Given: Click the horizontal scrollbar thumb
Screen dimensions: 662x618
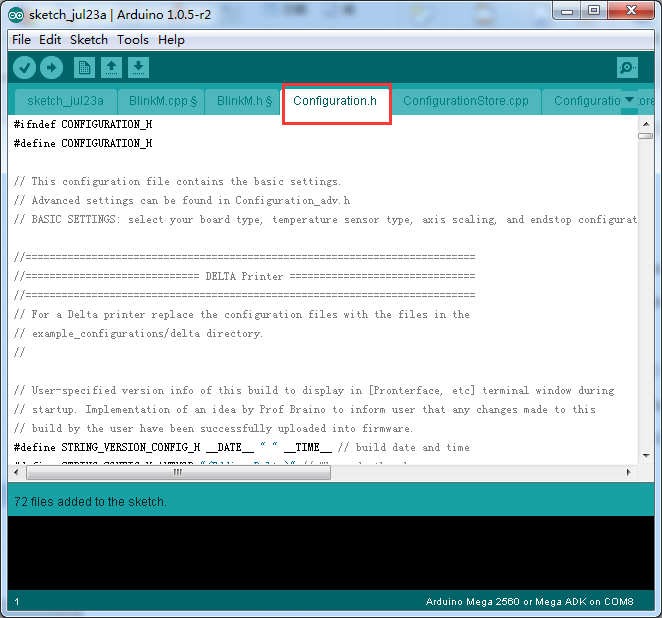Looking at the screenshot, I should pos(178,472).
